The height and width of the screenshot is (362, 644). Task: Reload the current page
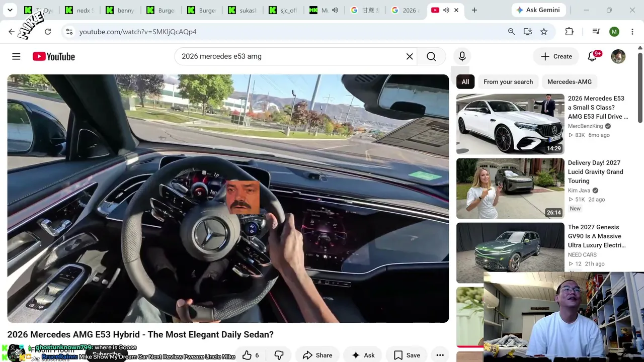coord(48,32)
